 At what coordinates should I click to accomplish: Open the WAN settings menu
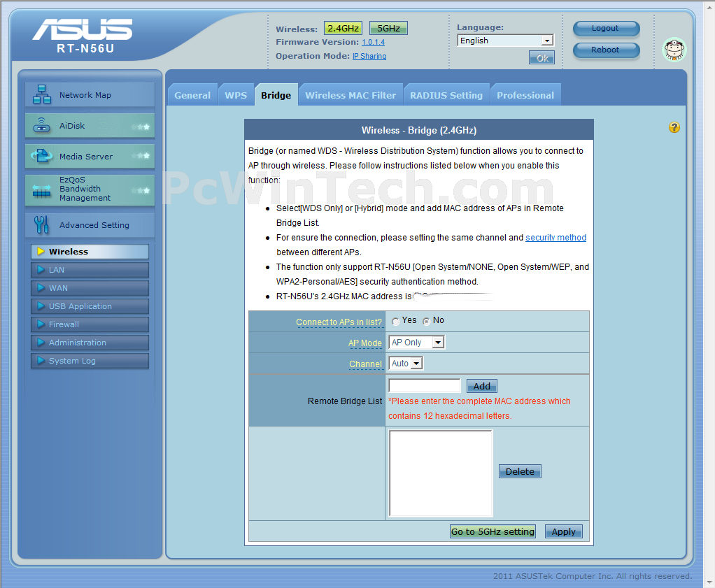pos(90,288)
